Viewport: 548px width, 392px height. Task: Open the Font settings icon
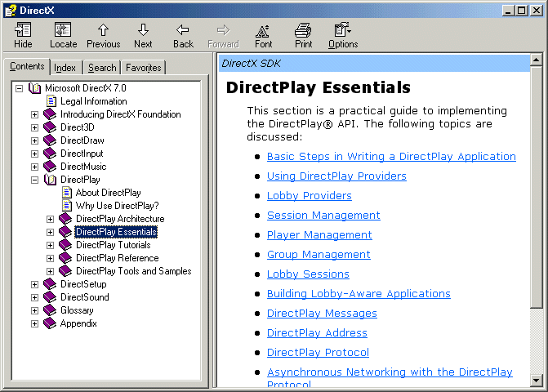click(x=263, y=34)
